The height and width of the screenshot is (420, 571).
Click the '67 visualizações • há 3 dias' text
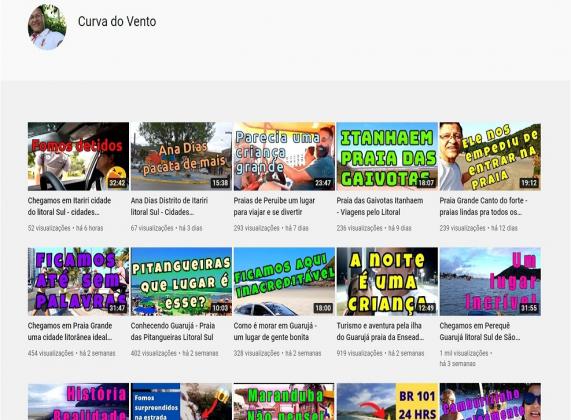tap(166, 228)
